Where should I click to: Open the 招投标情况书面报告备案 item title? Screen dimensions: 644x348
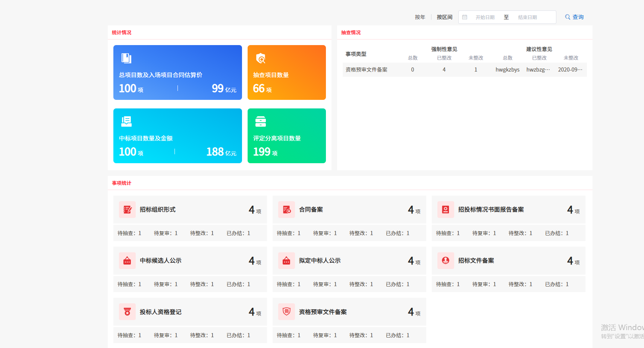491,209
